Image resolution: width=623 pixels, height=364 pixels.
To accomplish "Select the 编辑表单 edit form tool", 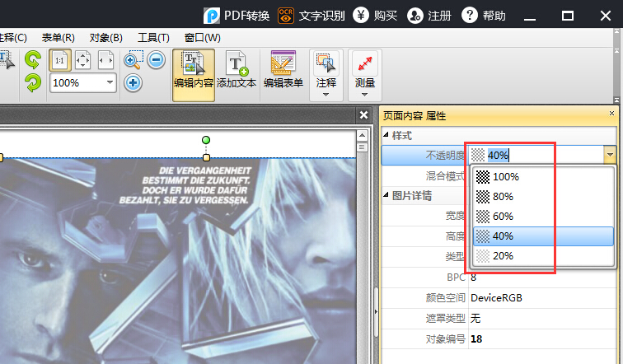I will pyautogui.click(x=283, y=70).
